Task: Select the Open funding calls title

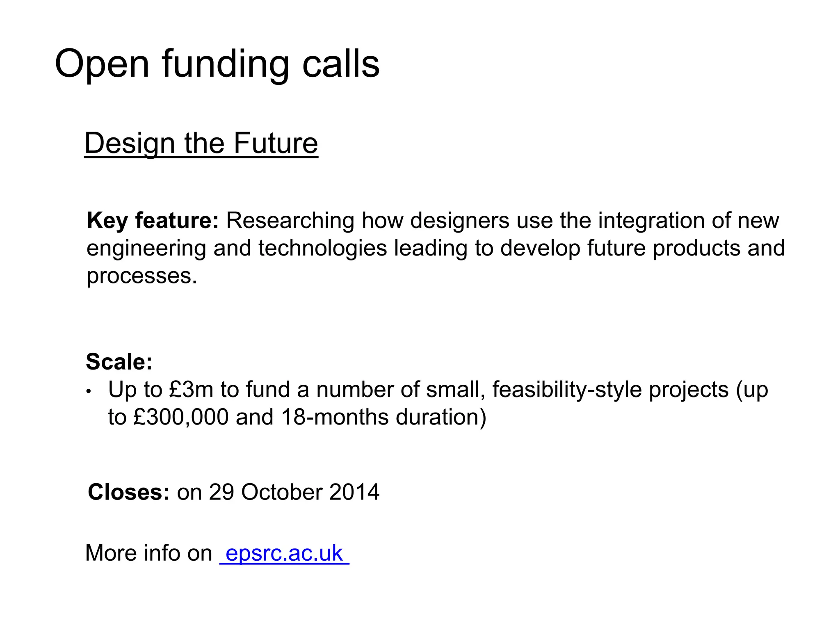Action: [217, 64]
